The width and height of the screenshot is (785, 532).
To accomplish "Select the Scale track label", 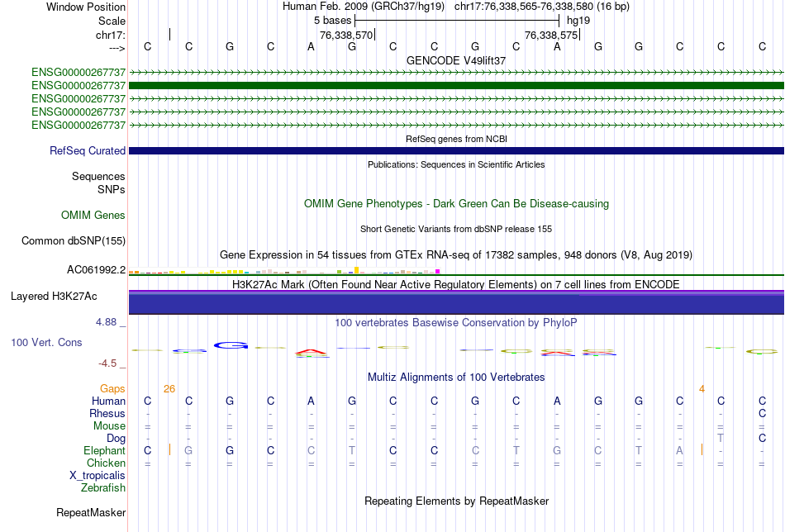I will click(x=112, y=21).
